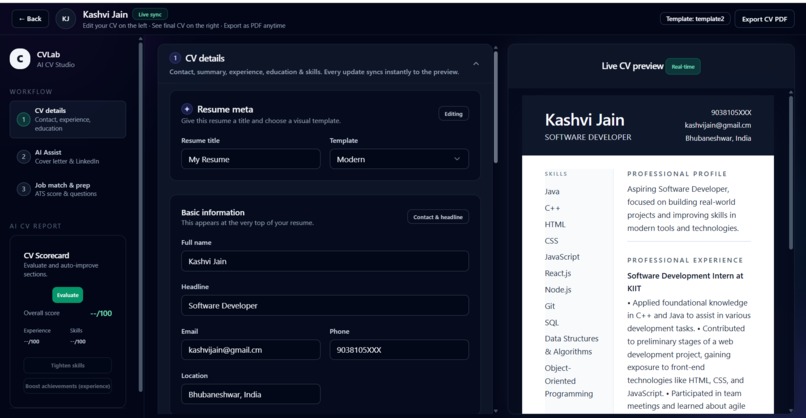Edit the Headline field
Viewport: 806px width, 418px height.
coord(324,305)
